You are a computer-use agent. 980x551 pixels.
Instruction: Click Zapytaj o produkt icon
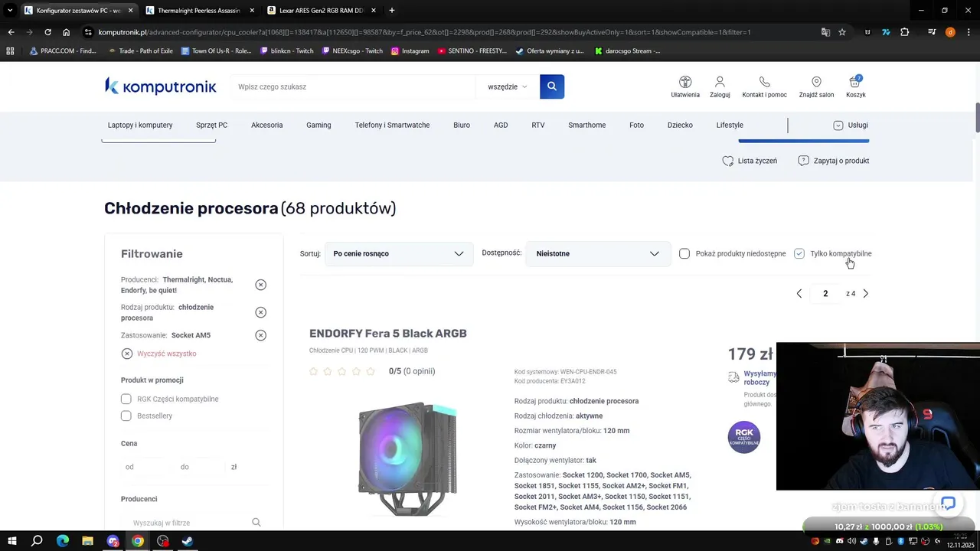coord(803,161)
